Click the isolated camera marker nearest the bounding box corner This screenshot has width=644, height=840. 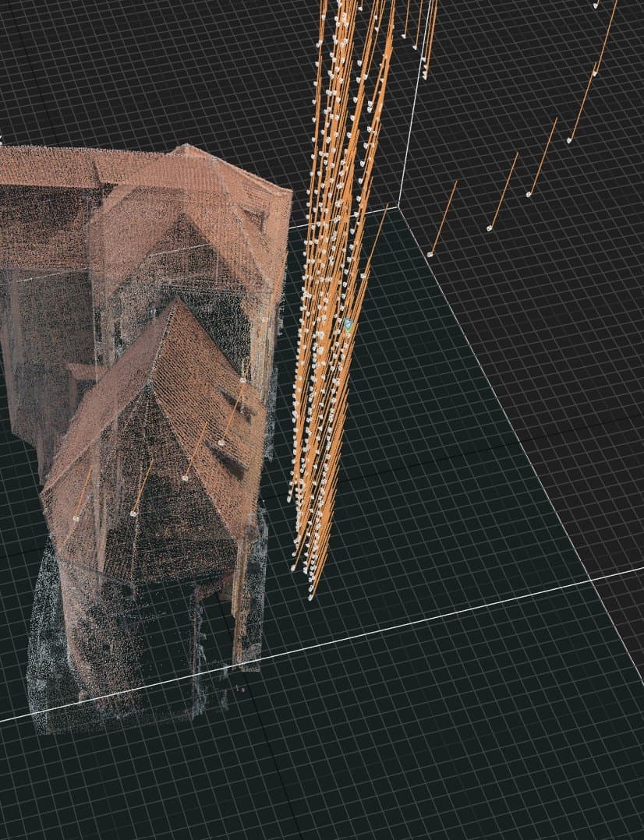click(430, 254)
